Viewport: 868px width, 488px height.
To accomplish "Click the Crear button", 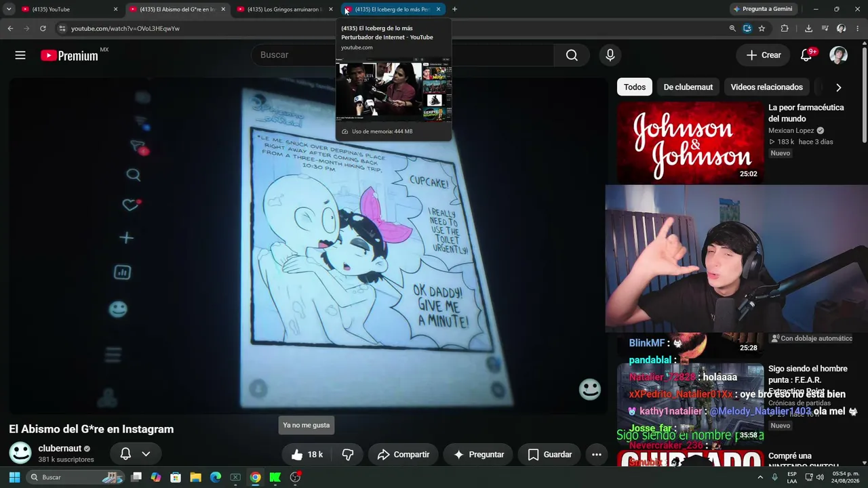I will [764, 56].
